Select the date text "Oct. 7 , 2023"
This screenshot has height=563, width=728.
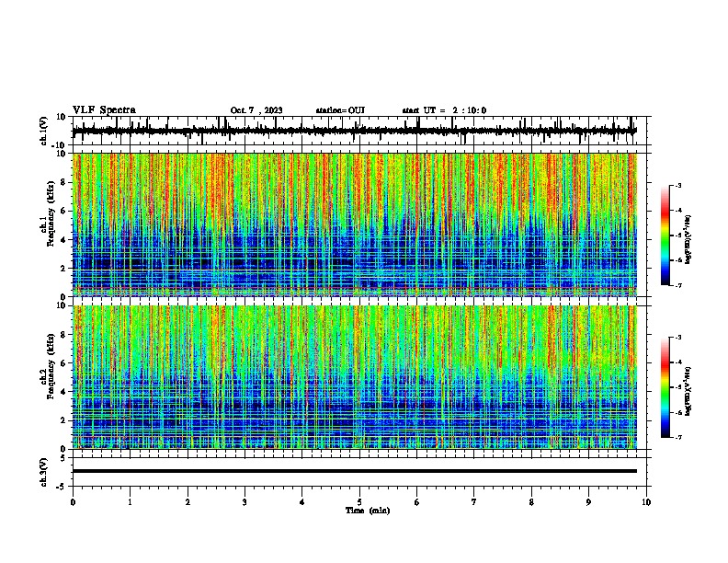pyautogui.click(x=256, y=110)
